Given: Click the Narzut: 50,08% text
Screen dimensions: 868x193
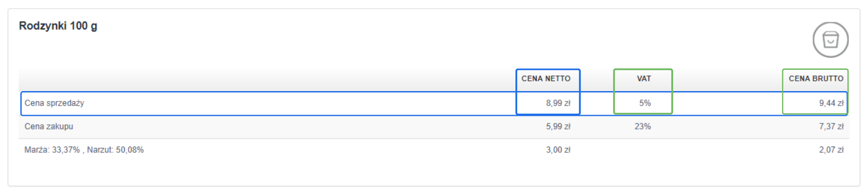Looking at the screenshot, I should [x=115, y=150].
